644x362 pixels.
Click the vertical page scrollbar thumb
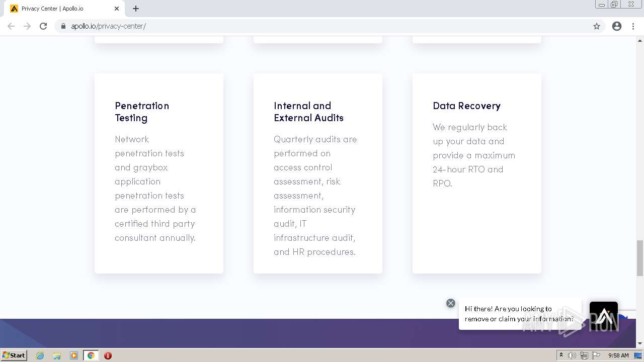coord(640,258)
